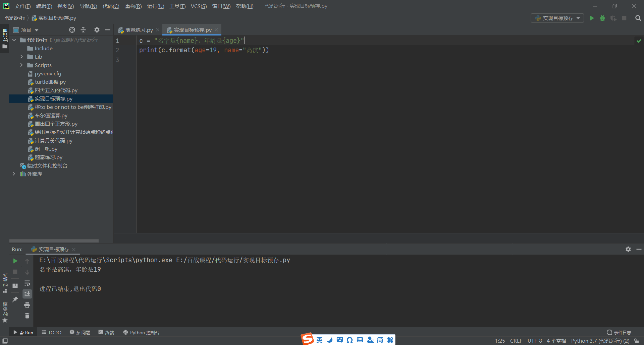Open project panel settings gear

(97, 30)
